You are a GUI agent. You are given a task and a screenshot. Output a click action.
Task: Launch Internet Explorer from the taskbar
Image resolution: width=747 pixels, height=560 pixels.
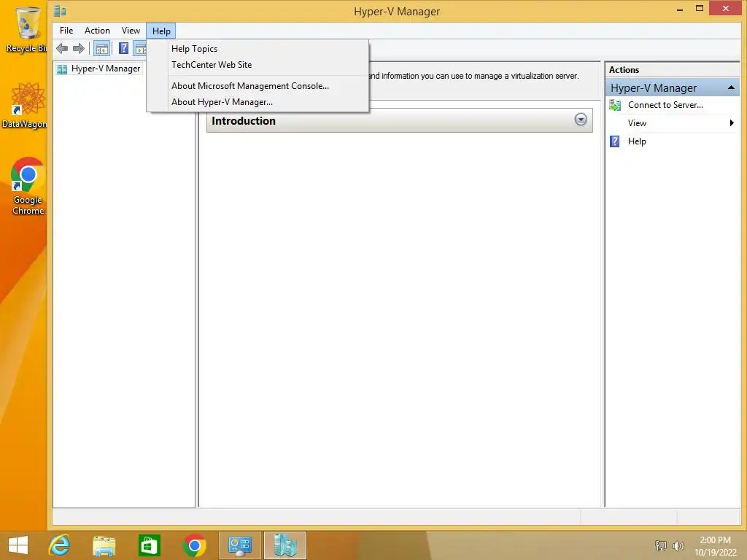[x=60, y=545]
